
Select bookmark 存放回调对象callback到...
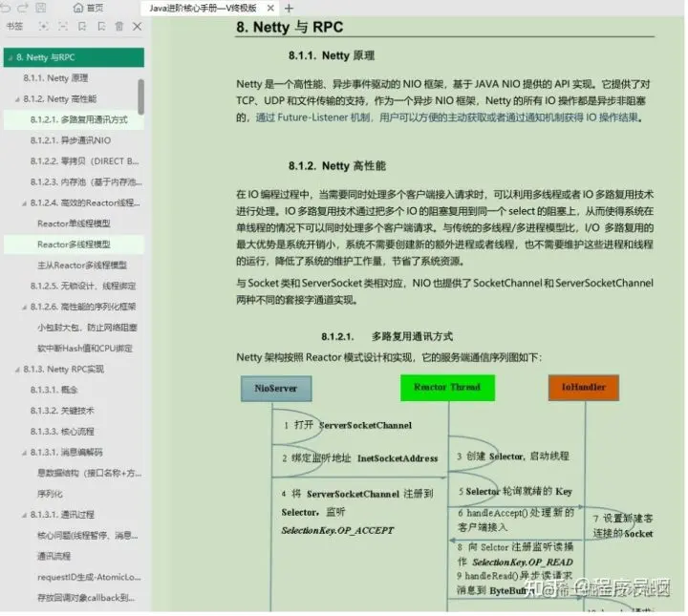pyautogui.click(x=86, y=598)
